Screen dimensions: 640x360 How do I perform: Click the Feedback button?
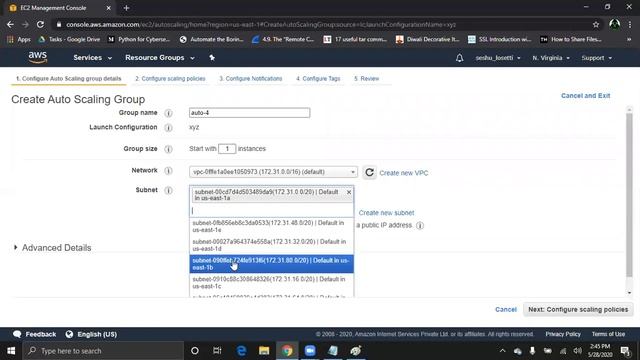tap(35, 334)
